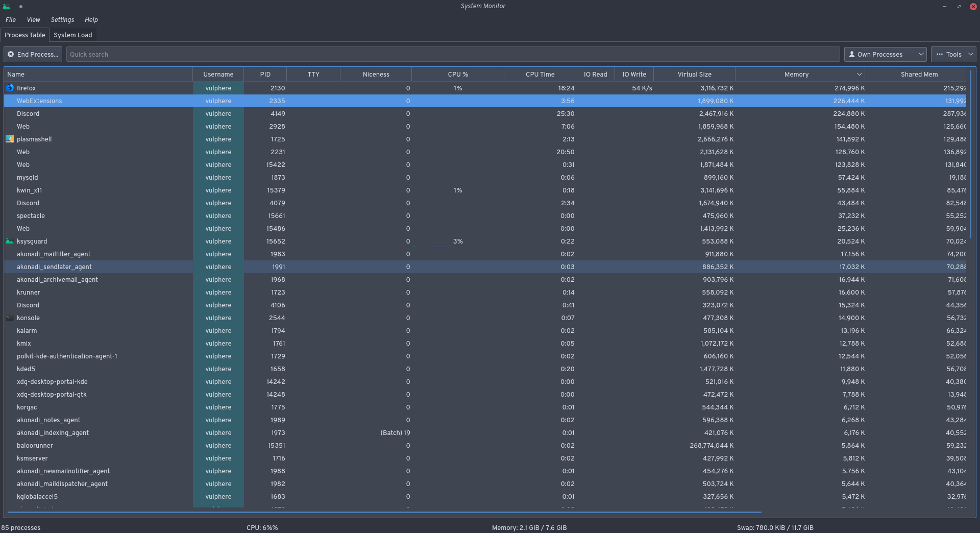
Task: Select the ksmserver process row
Action: point(486,458)
